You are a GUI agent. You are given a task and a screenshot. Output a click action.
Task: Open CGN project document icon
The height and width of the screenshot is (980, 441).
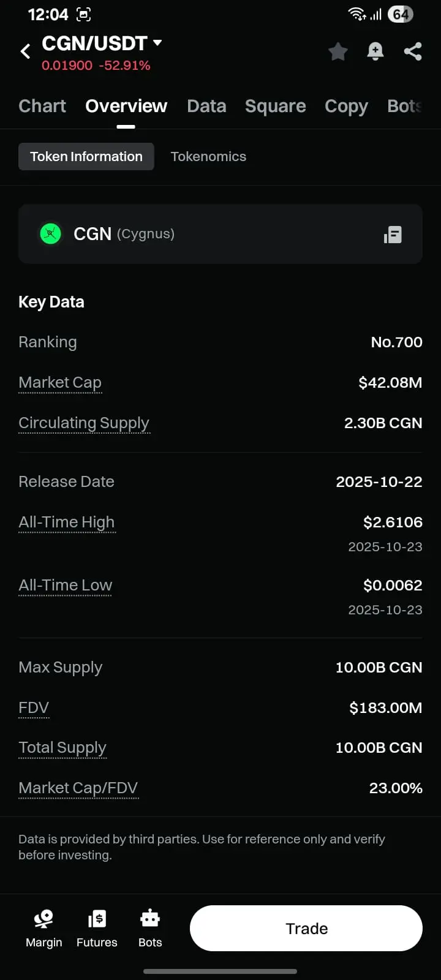point(393,235)
